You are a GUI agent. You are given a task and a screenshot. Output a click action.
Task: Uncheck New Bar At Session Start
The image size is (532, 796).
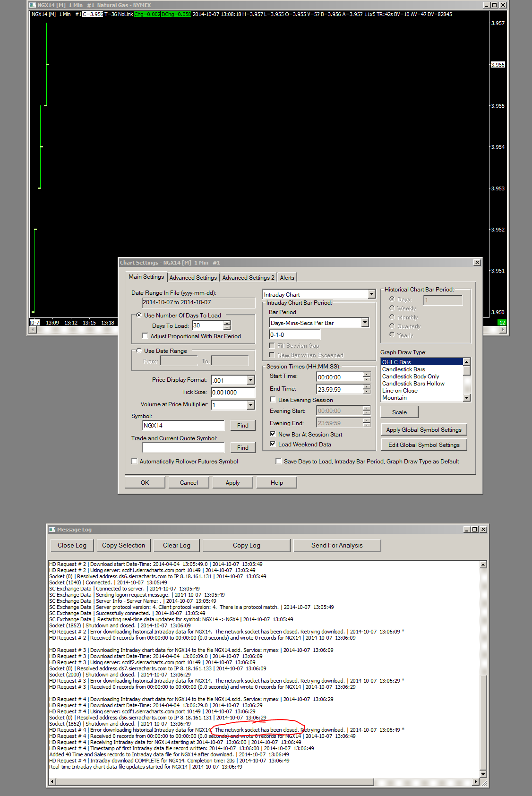pyautogui.click(x=273, y=434)
